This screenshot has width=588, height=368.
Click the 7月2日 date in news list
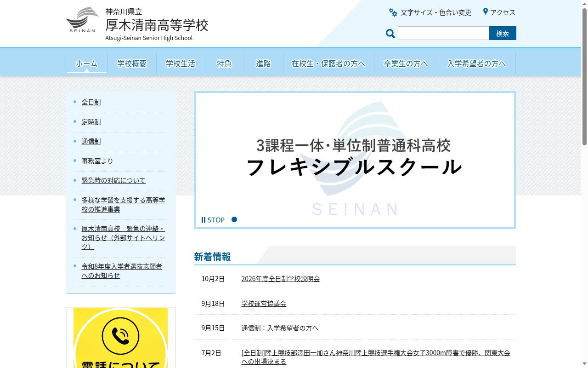point(211,353)
